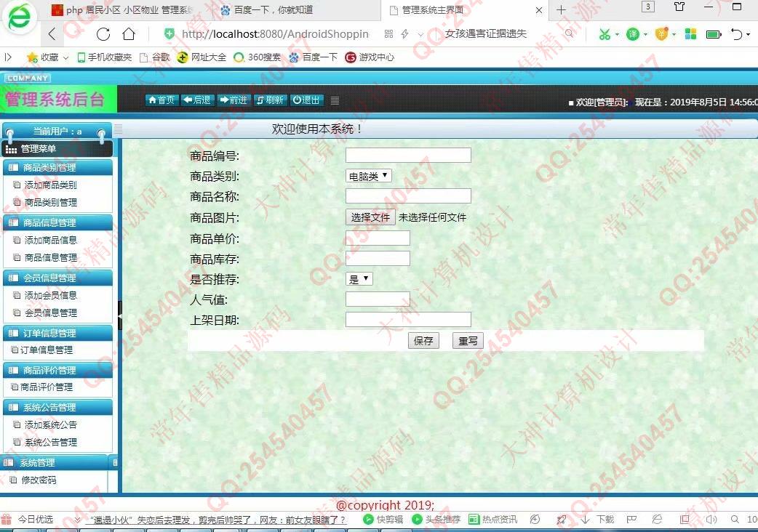Open the 网址大全 bookmark
The image size is (758, 532).
coord(202,57)
